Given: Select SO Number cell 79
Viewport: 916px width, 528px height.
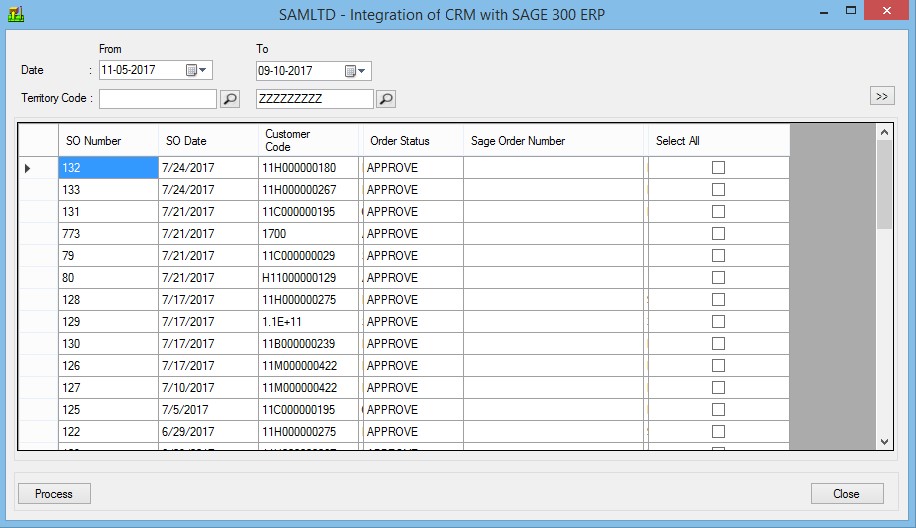Looking at the screenshot, I should (108, 256).
